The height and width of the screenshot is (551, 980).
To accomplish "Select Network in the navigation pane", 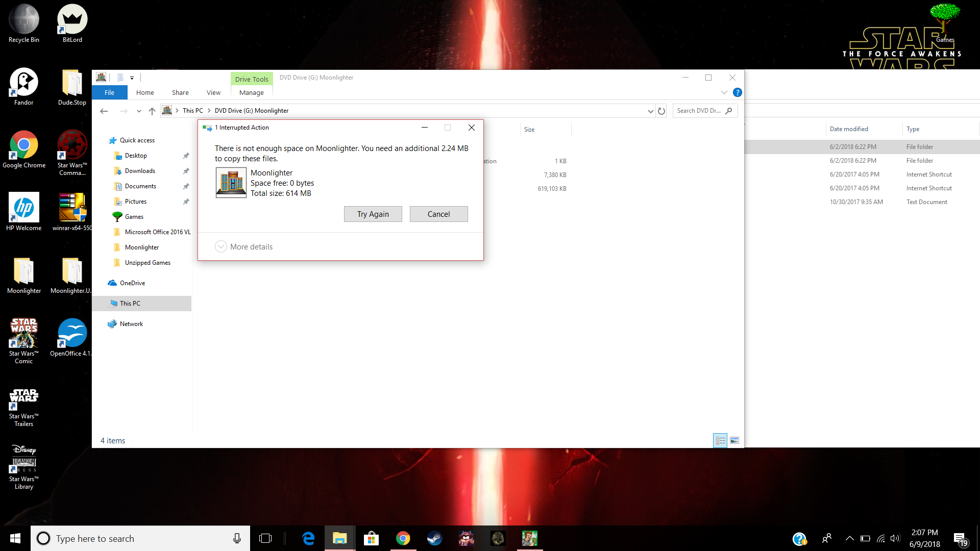I will coord(131,324).
